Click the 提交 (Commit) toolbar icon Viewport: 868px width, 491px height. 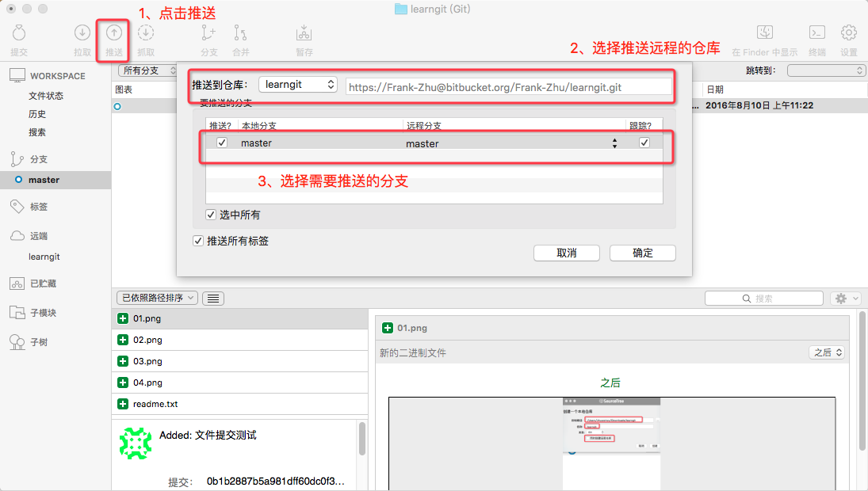point(19,33)
